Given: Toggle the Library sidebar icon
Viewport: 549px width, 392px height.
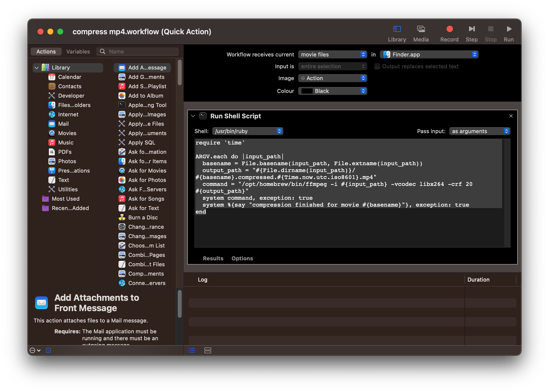Looking at the screenshot, I should 397,29.
